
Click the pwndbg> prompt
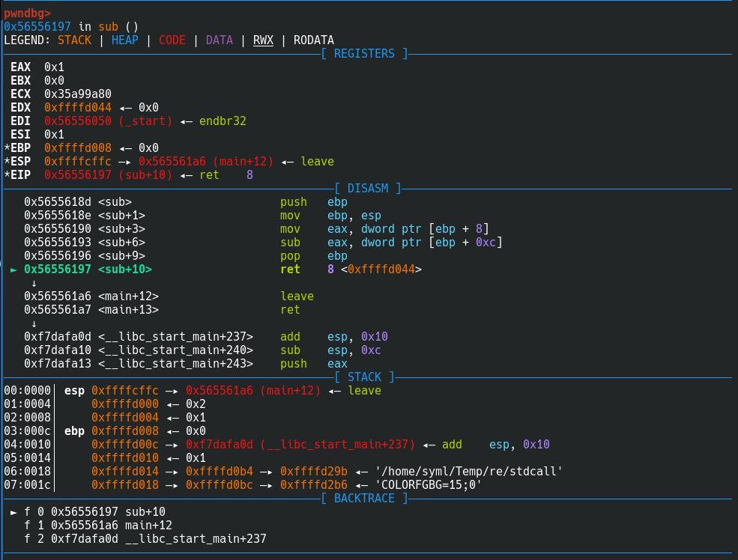[27, 13]
